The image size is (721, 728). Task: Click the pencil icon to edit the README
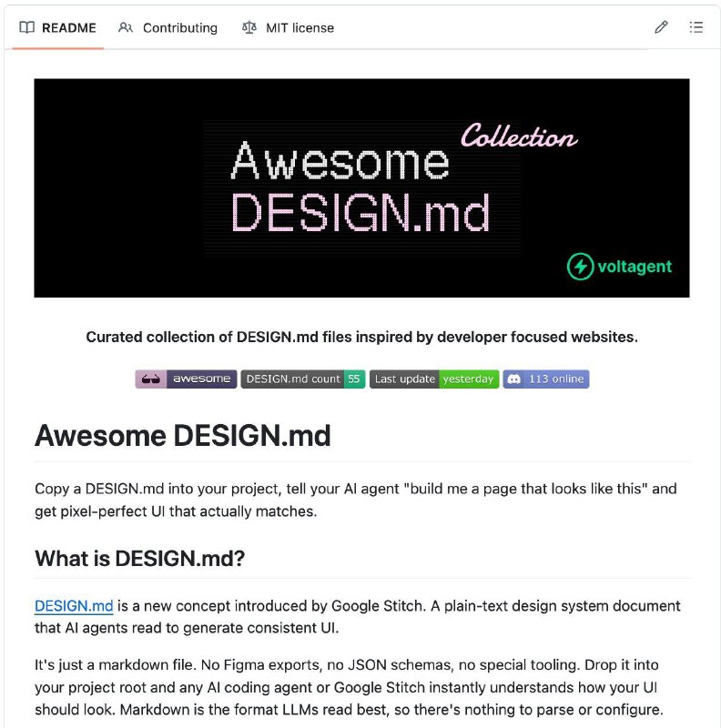[661, 27]
